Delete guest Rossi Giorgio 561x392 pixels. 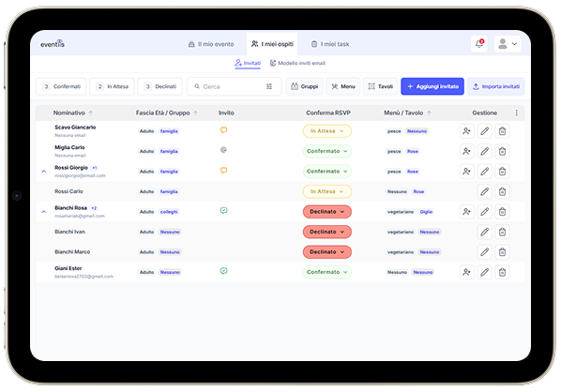(502, 172)
